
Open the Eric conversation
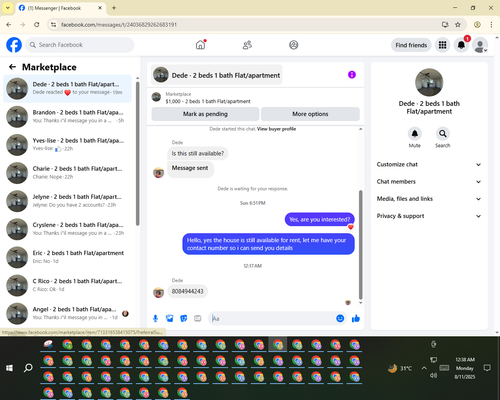[x=67, y=257]
